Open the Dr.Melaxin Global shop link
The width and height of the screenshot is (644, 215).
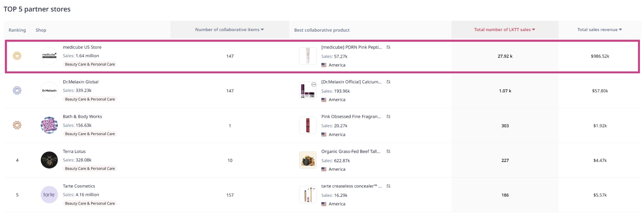pos(81,82)
